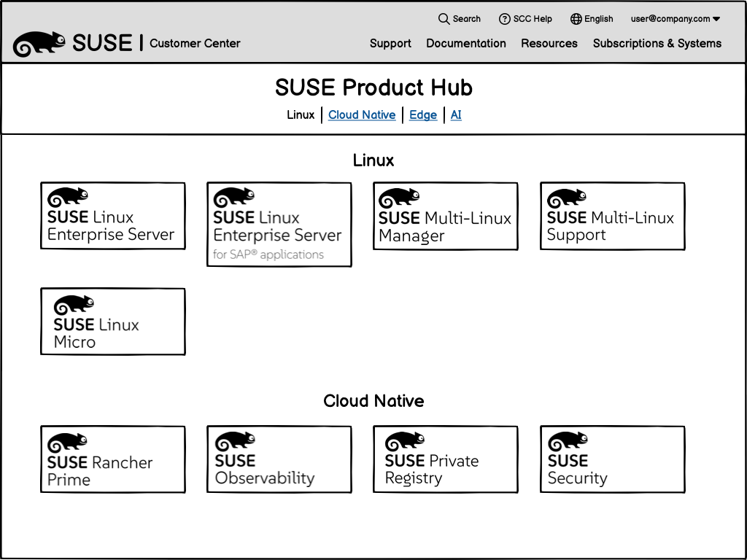Viewport: 747px width, 560px height.
Task: Jump to the AI section link
Action: click(456, 114)
